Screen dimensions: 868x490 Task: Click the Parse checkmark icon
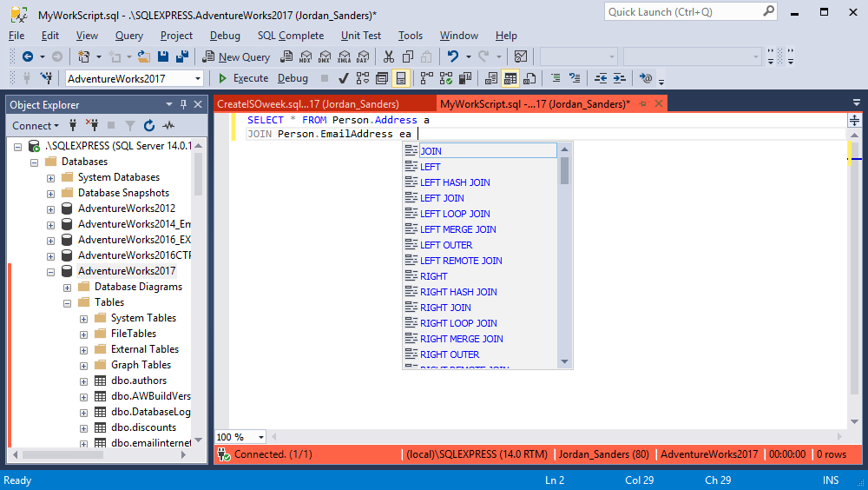point(343,78)
